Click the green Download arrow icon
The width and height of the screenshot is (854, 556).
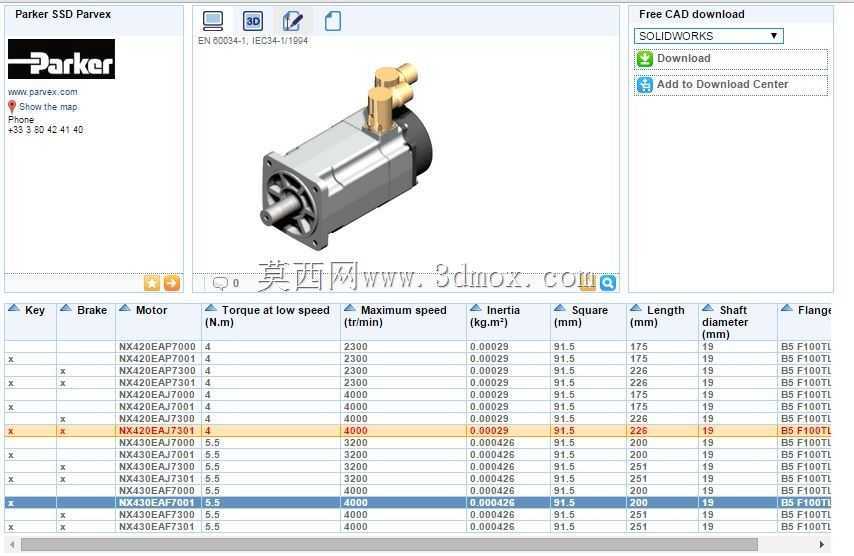pos(645,59)
